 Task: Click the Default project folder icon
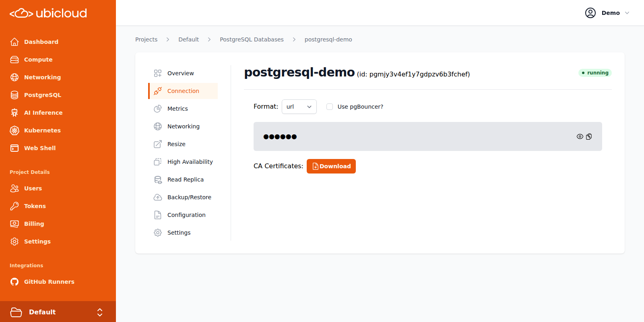[x=16, y=312]
